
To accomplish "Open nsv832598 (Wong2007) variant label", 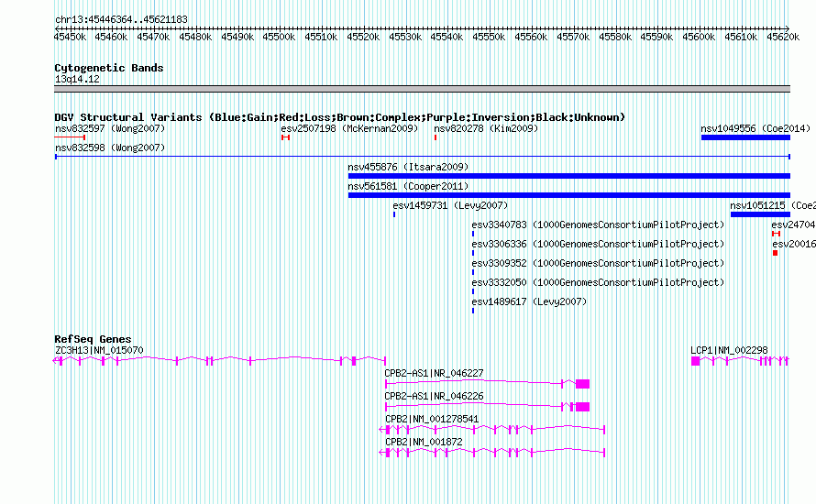I will [110, 148].
